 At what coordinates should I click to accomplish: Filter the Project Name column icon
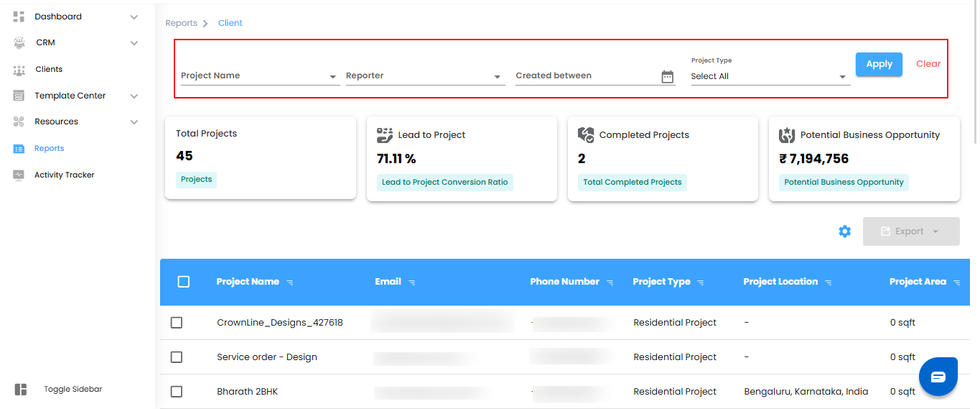[x=290, y=282]
